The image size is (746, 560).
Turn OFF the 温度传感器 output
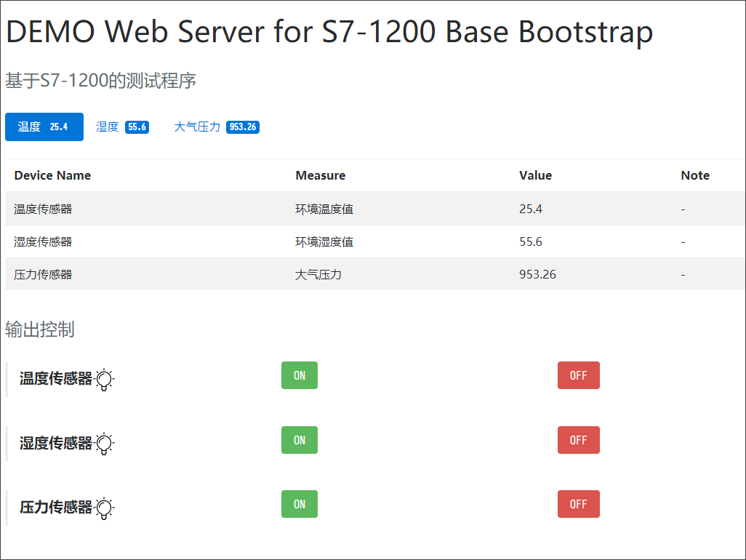(x=579, y=375)
